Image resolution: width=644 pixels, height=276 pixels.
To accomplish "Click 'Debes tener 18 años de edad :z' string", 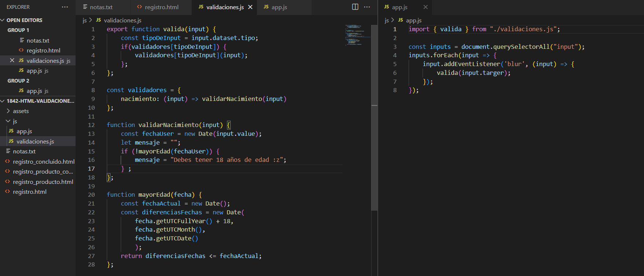I will [227, 160].
